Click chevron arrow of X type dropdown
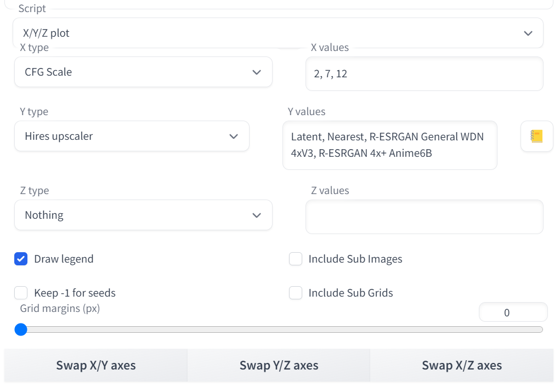This screenshot has height=392, width=560. pos(257,72)
